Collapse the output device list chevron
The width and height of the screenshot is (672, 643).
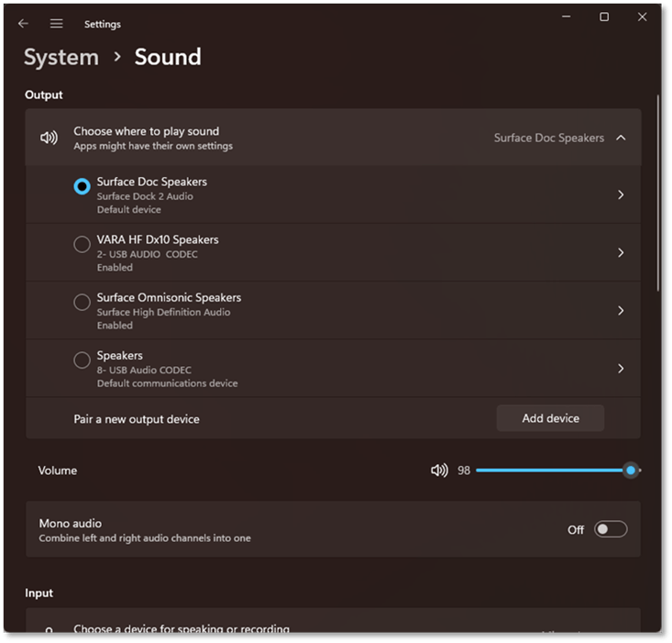621,138
